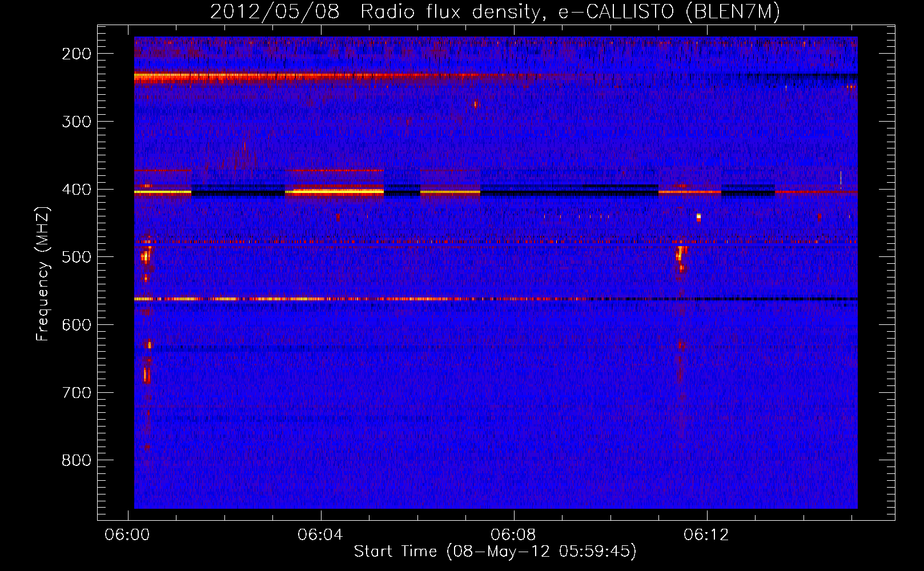
Task: Click the bright yellow spot near 440 MHz after 06:11
Action: point(698,217)
